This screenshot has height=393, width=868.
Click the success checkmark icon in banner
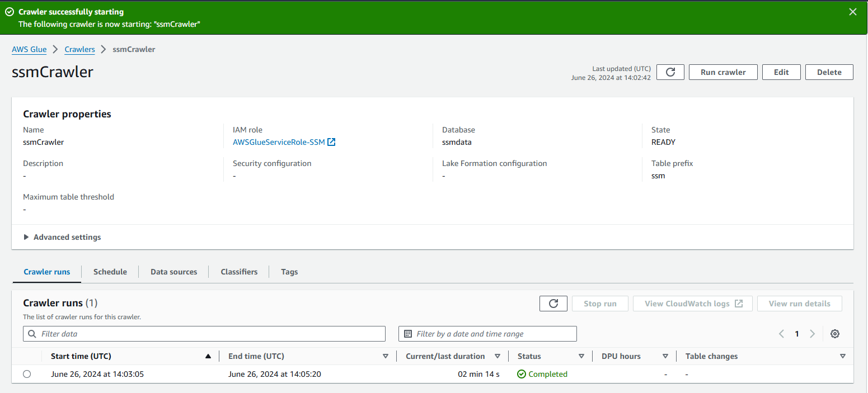(x=9, y=12)
